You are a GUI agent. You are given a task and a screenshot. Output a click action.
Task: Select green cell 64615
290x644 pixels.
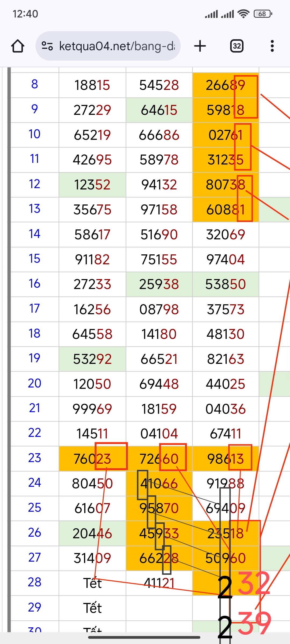159,110
